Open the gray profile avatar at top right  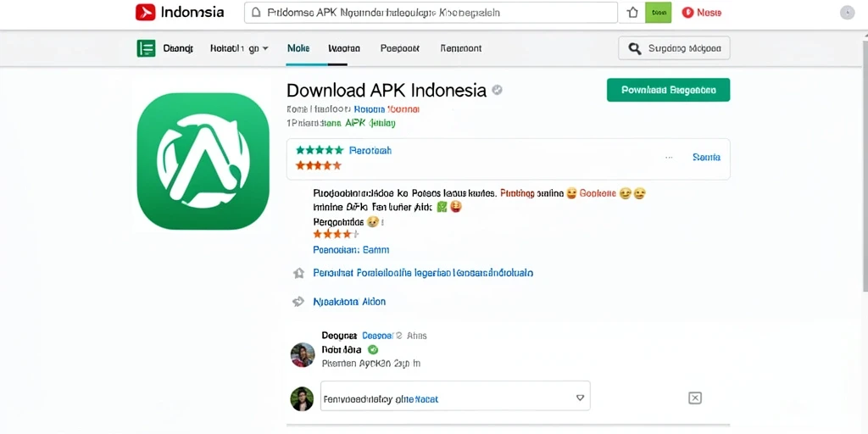(848, 13)
